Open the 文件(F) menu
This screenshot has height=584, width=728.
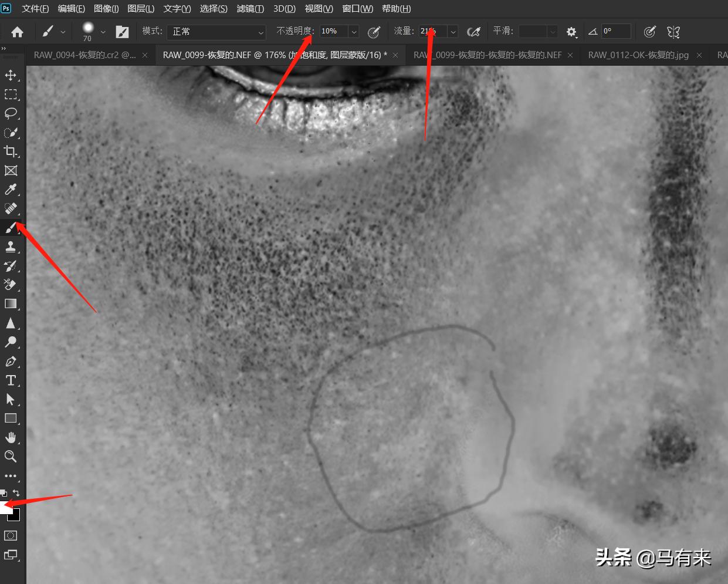pos(35,9)
